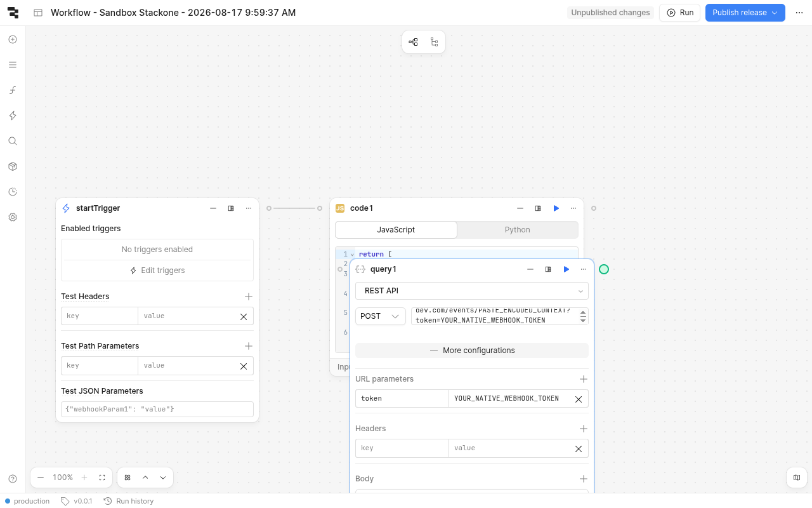The height and width of the screenshot is (508, 812).
Task: Collapse the startTrigger block
Action: click(x=213, y=208)
